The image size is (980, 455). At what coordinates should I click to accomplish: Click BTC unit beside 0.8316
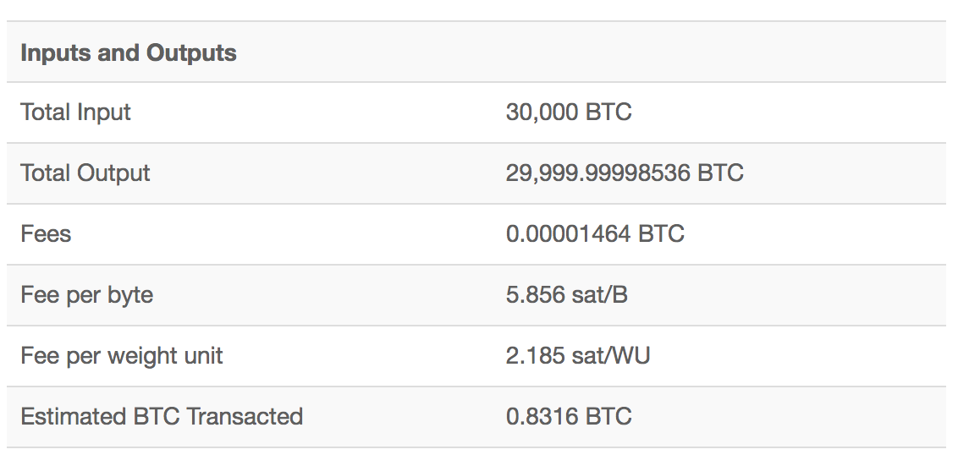click(608, 416)
